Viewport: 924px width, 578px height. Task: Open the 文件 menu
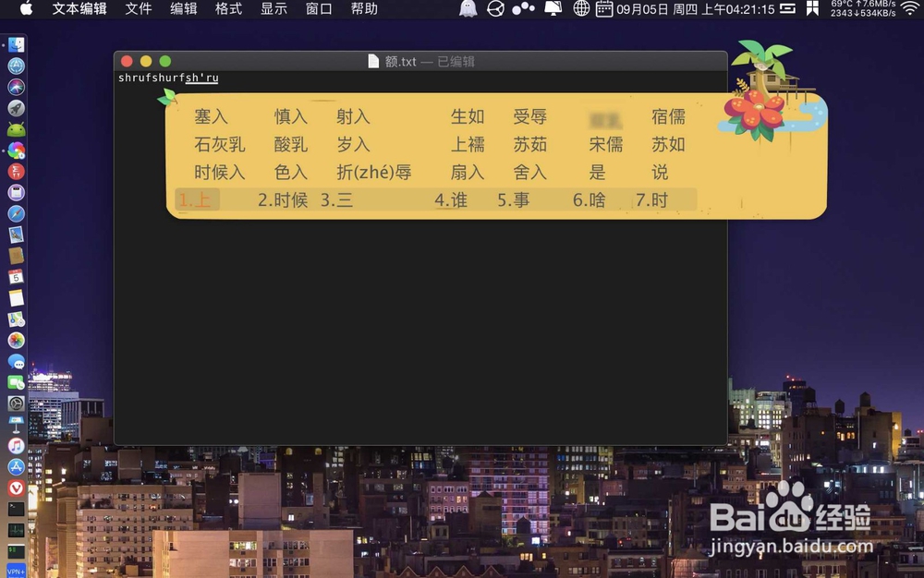139,9
